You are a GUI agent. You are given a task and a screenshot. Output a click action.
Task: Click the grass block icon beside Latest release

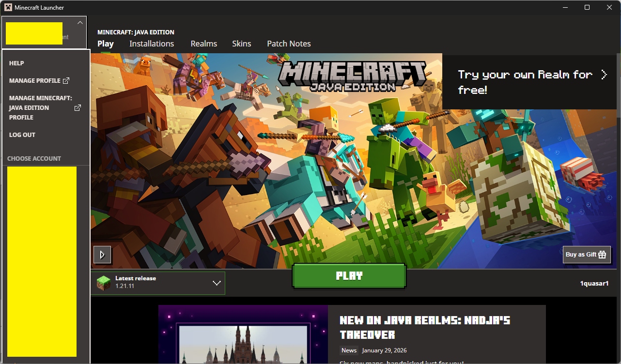(x=104, y=283)
